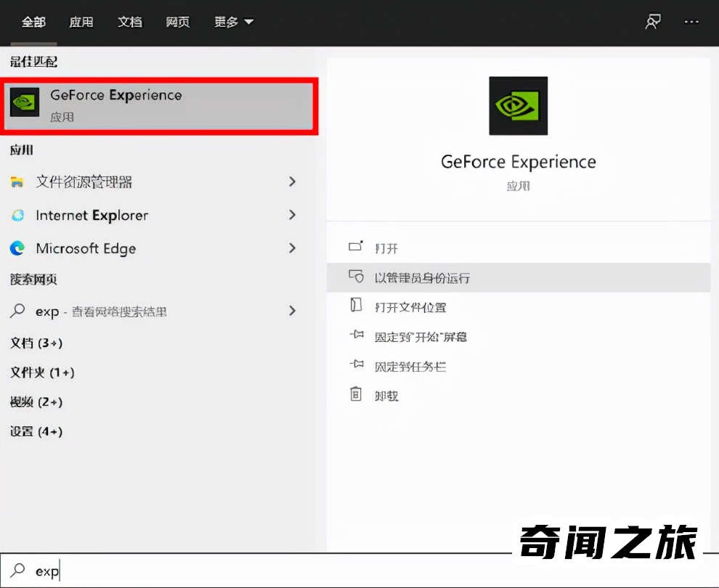
Task: Open the GeForce Experience best match result
Action: tap(159, 106)
